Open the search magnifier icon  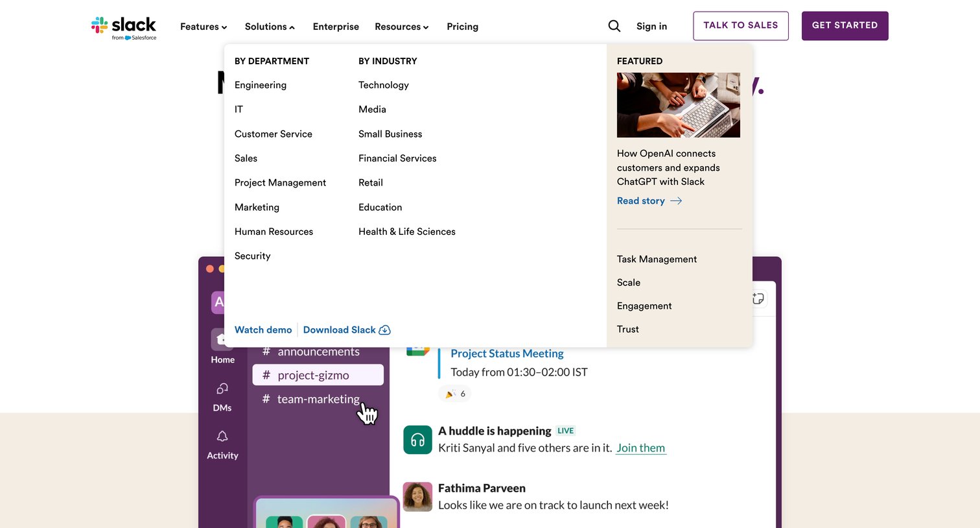pos(614,26)
